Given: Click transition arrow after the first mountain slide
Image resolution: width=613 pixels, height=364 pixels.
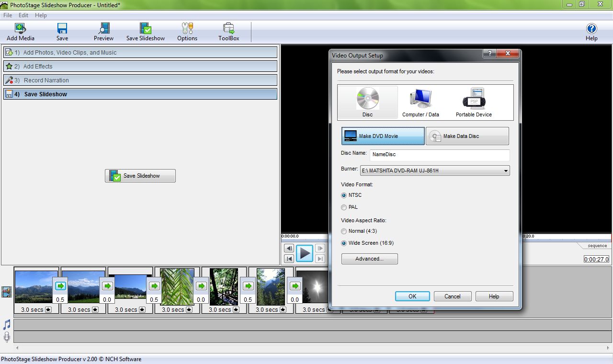Looking at the screenshot, I should 60,286.
